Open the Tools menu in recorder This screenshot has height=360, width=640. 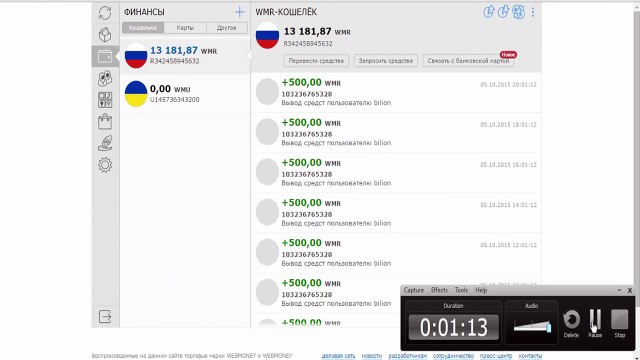coord(461,290)
